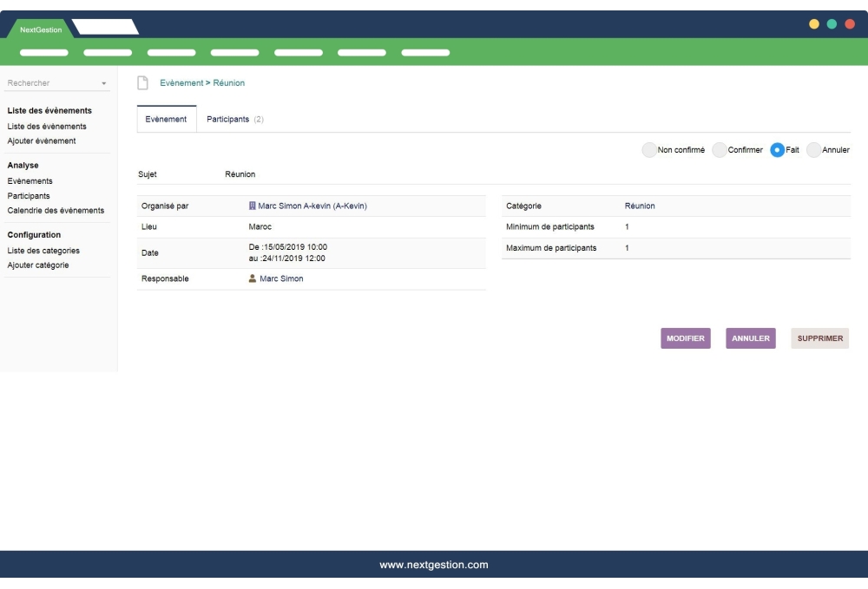Open Ajouter évènement in the sidebar
The width and height of the screenshot is (868, 589).
coord(41,141)
